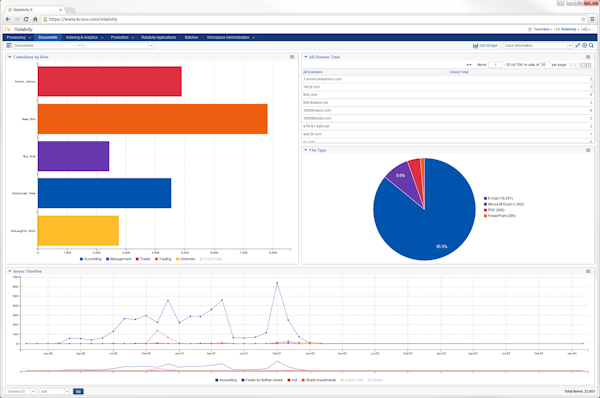The image size is (600, 398).
Task: Click the Add Widget chart icon
Action: point(475,46)
